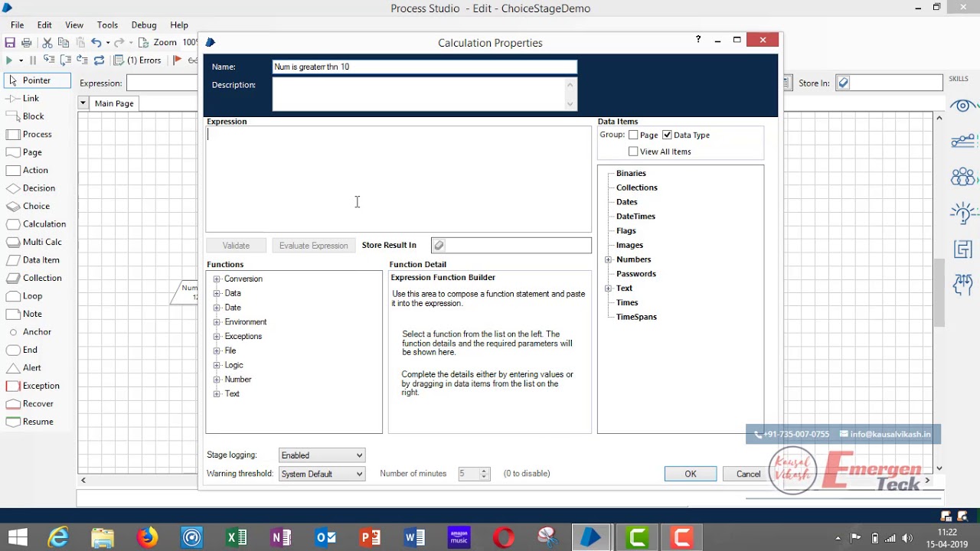Open the Undo history dropdown arrow

(107, 43)
